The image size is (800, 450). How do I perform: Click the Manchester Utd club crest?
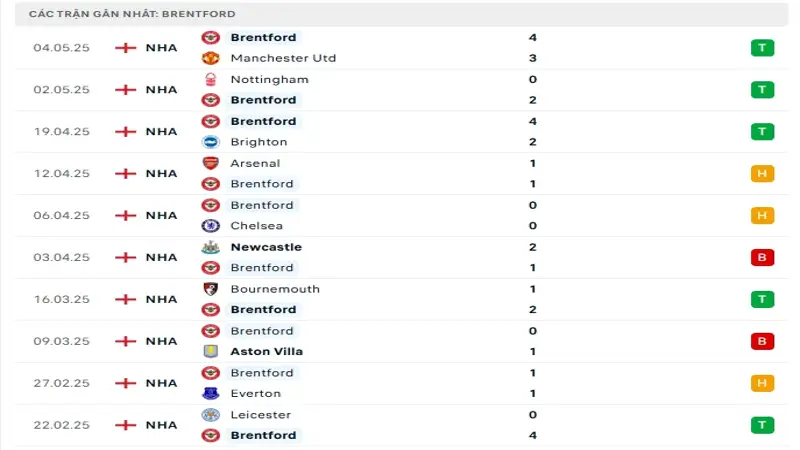point(210,58)
